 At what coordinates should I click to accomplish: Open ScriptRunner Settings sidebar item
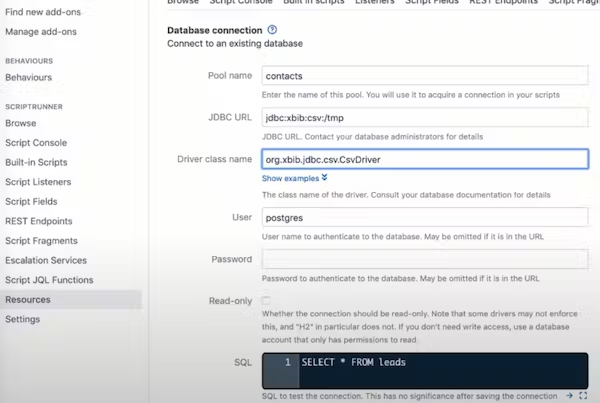pyautogui.click(x=23, y=319)
